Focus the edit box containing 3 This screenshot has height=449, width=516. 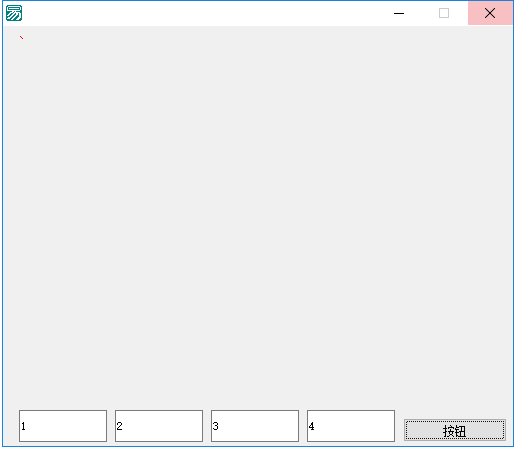click(255, 426)
